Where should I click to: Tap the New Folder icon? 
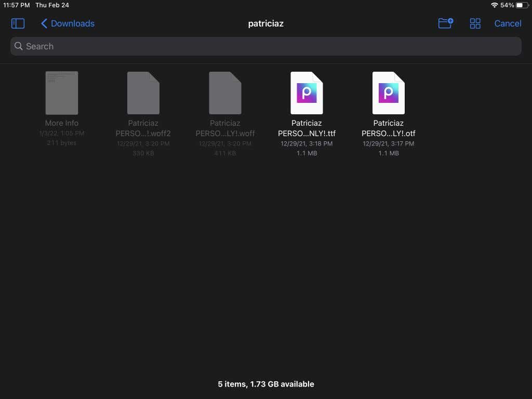(445, 23)
